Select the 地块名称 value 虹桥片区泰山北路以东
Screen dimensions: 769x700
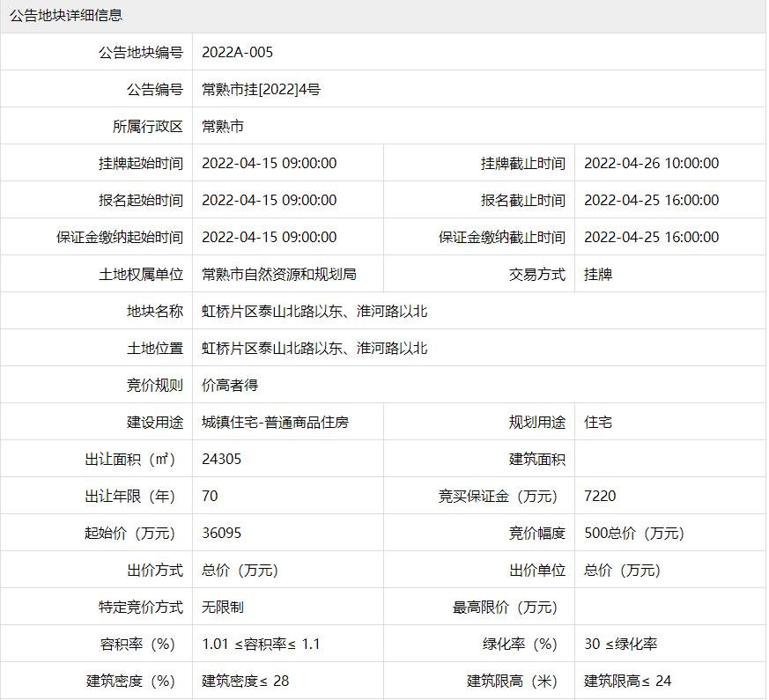click(314, 312)
